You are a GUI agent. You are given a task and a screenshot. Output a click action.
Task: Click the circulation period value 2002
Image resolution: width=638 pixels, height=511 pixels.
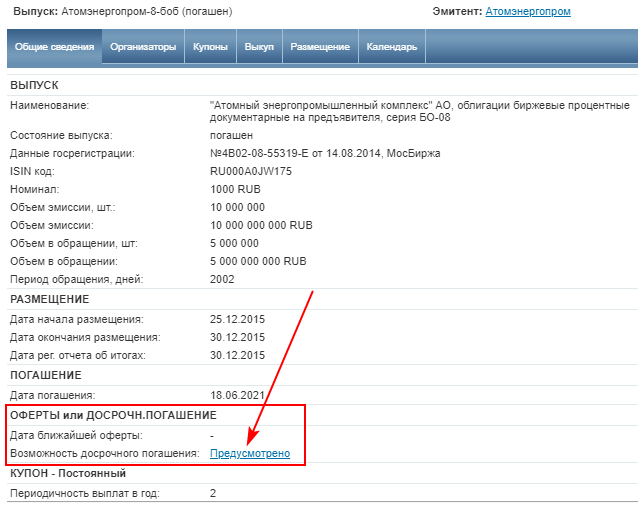(222, 279)
